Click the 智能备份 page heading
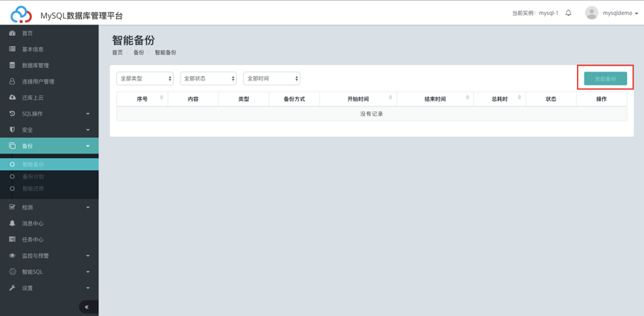Screen dimensions: 644x316 (x=133, y=40)
